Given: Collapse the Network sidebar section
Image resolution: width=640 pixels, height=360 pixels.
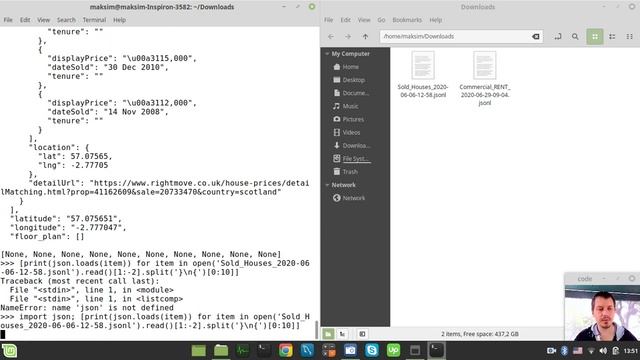Looking at the screenshot, I should coord(327,185).
